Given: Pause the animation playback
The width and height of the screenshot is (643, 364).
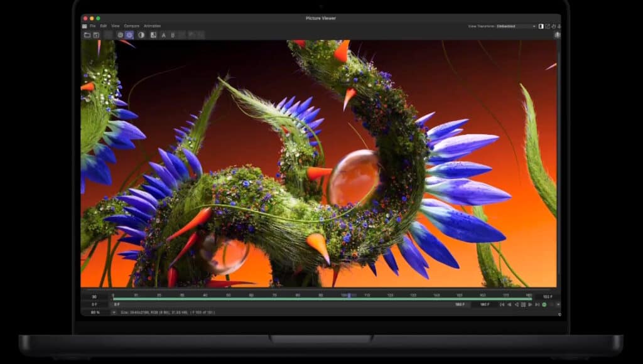Looking at the screenshot, I should (x=523, y=304).
